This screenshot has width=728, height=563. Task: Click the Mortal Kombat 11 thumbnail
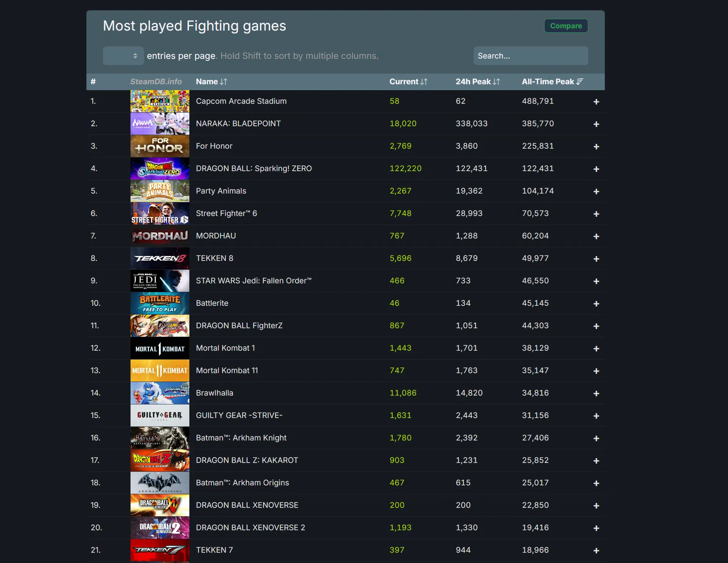click(x=160, y=371)
